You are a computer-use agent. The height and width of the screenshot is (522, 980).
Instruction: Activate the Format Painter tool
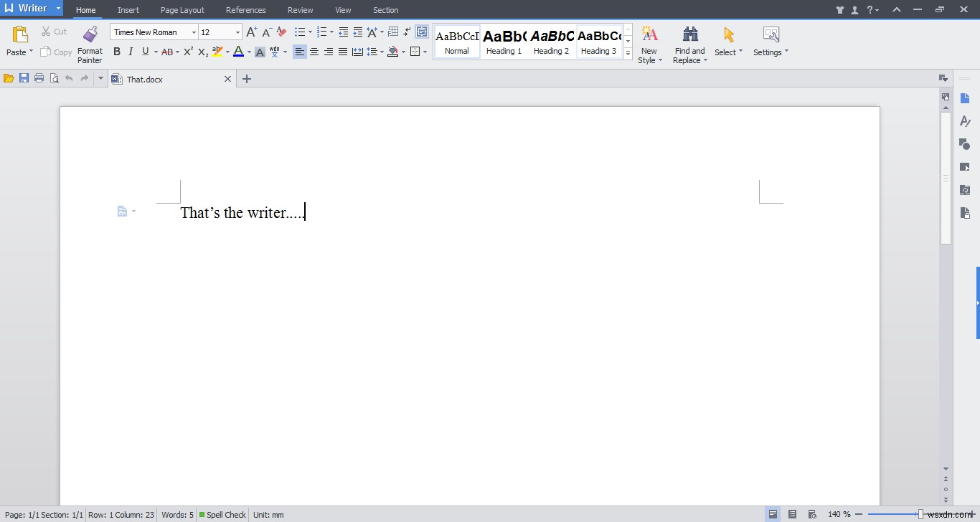click(x=90, y=43)
